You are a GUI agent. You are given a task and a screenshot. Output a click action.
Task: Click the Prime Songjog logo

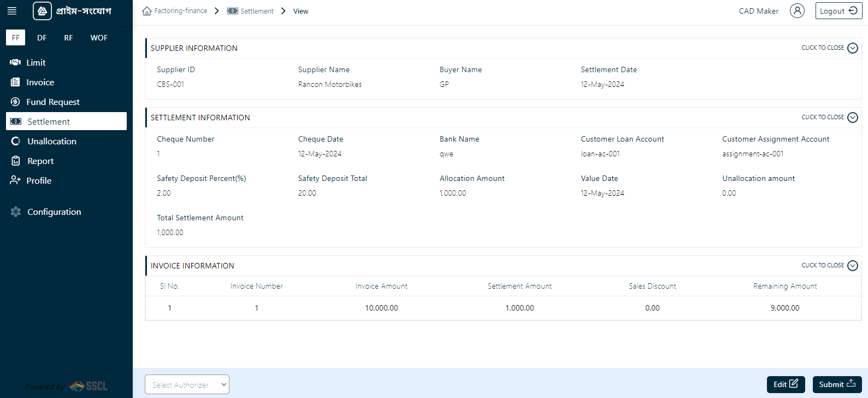tap(72, 11)
